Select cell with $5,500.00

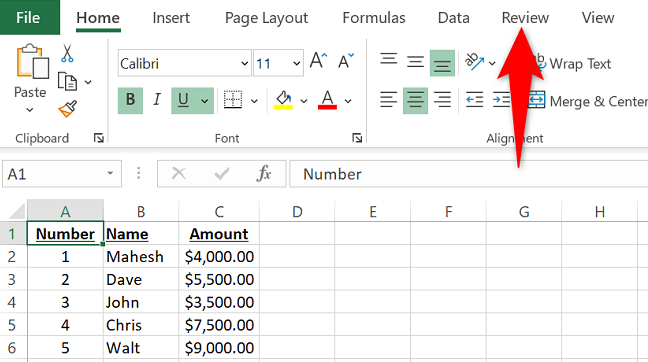(219, 279)
